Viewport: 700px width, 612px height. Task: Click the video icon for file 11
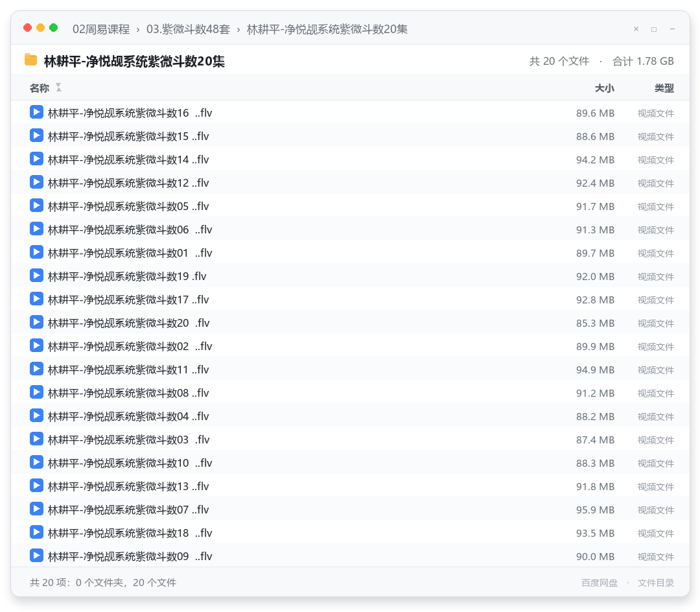36,369
